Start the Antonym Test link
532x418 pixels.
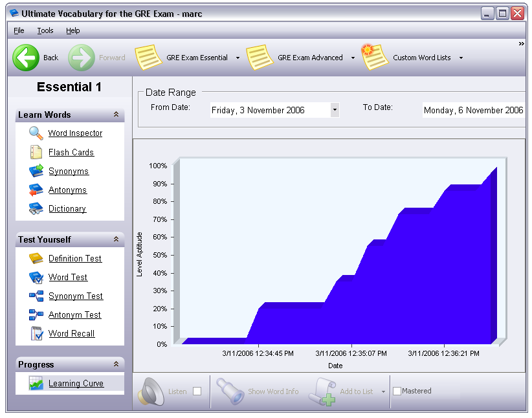click(74, 315)
